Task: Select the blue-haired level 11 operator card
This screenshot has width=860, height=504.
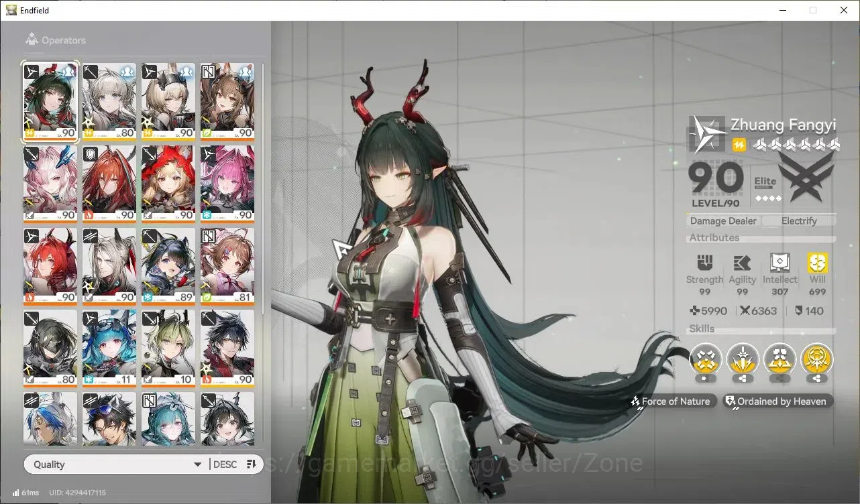Action: tap(109, 349)
